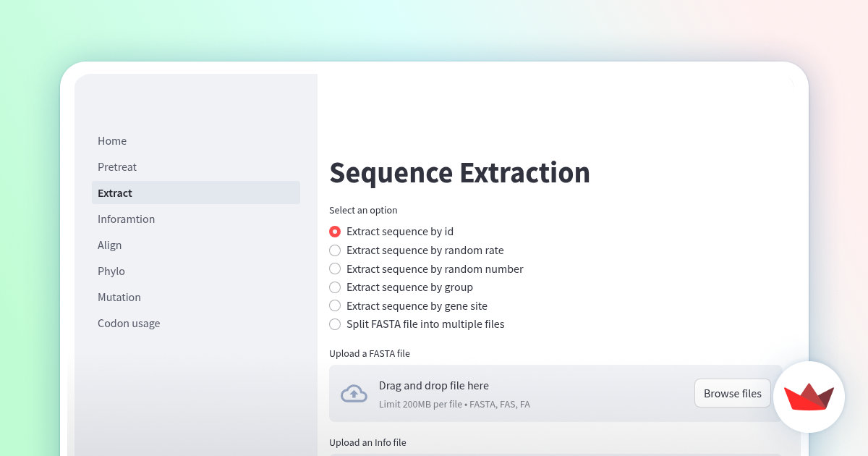Screen dimensions: 868x456
Task: Click the cloud upload icon
Action: click(354, 393)
